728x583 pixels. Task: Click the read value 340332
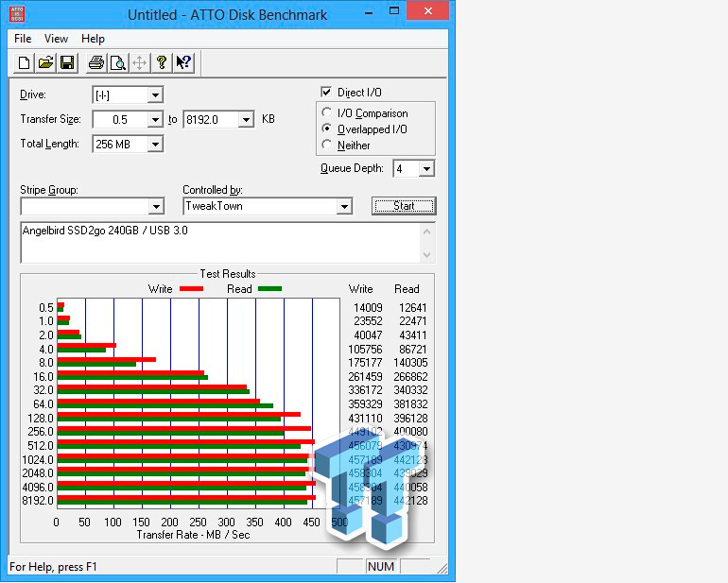pyautogui.click(x=410, y=390)
